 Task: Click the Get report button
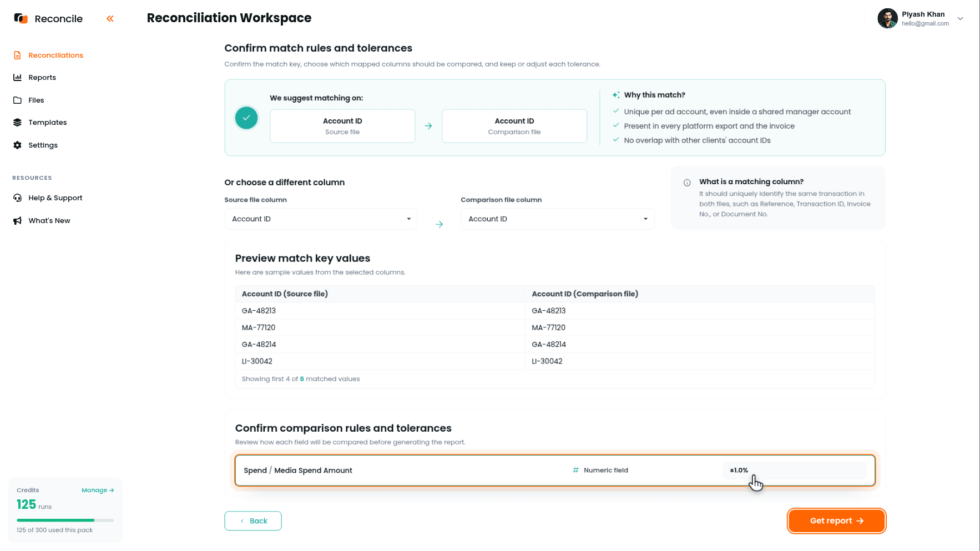(836, 521)
